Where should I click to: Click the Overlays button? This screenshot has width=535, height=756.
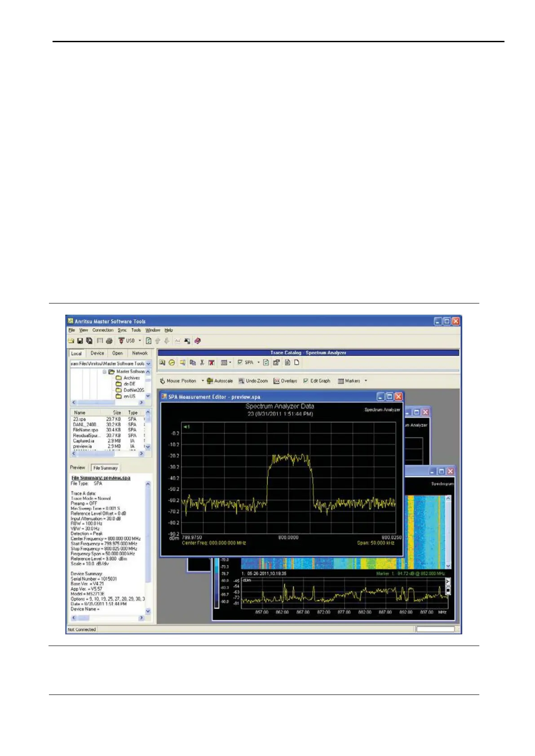click(285, 381)
